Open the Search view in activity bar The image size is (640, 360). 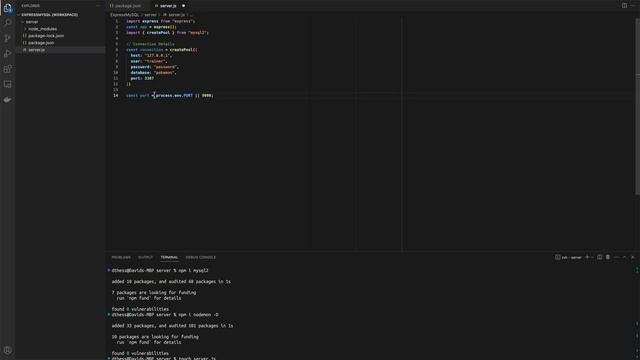pos(7,22)
